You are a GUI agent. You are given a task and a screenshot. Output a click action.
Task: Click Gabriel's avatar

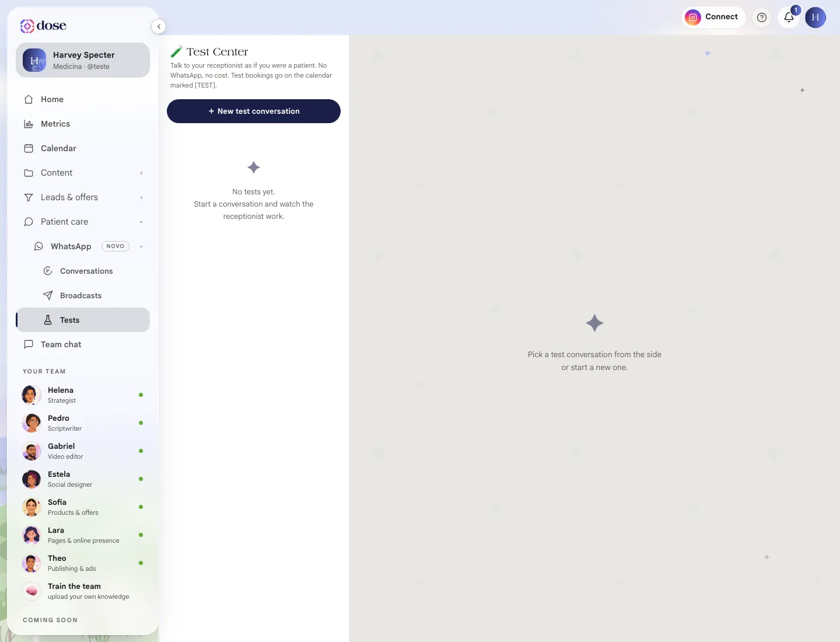click(x=32, y=451)
